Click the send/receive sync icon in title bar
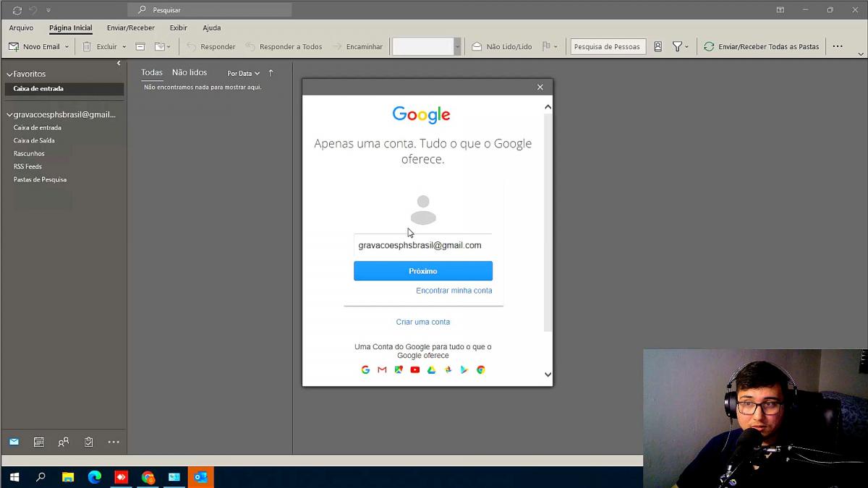This screenshot has width=868, height=488. [17, 10]
